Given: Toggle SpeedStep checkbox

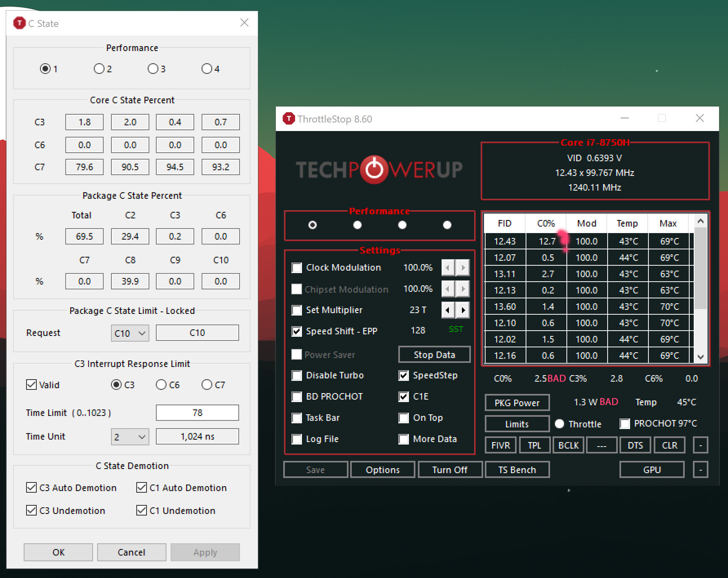Looking at the screenshot, I should tap(404, 376).
